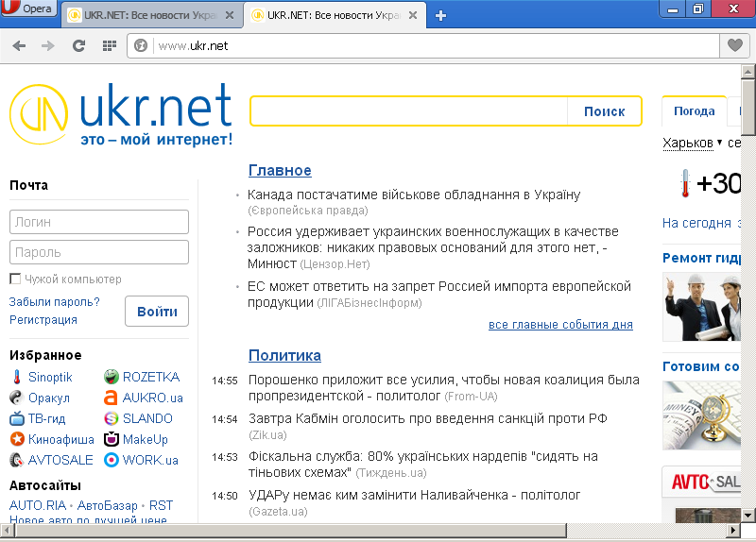The height and width of the screenshot is (542, 756).
Task: Switch to the first UKR.NET tab
Action: click(151, 15)
